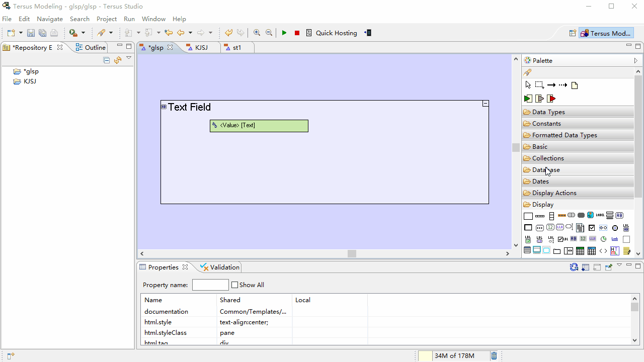The height and width of the screenshot is (362, 644).
Task: Open the Window menu
Action: pyautogui.click(x=153, y=19)
